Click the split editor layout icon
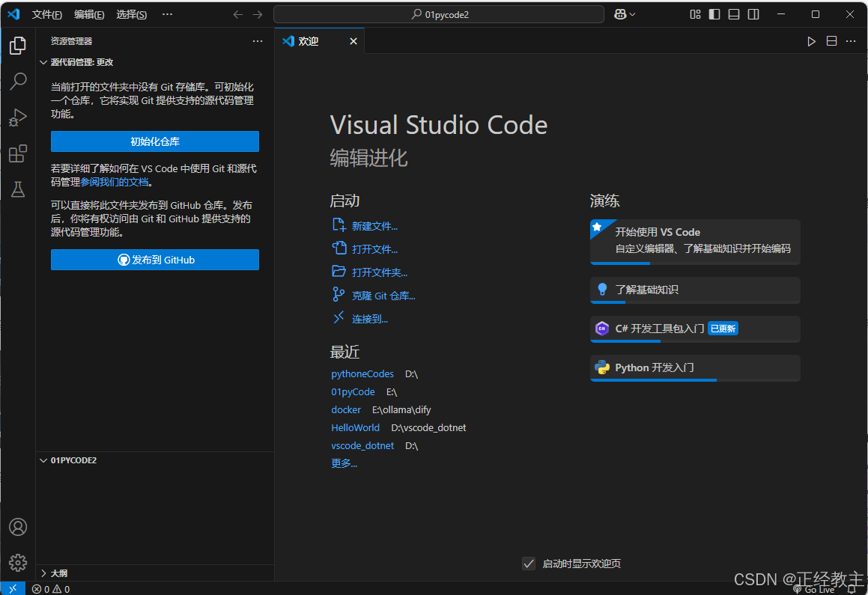Viewport: 868px width, 595px height. 831,41
